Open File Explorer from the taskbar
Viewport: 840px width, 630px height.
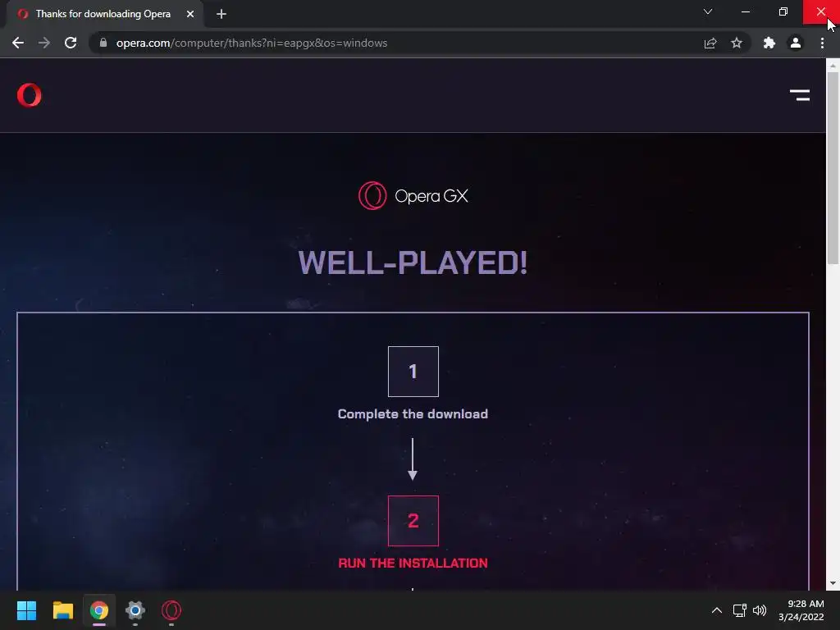click(62, 610)
